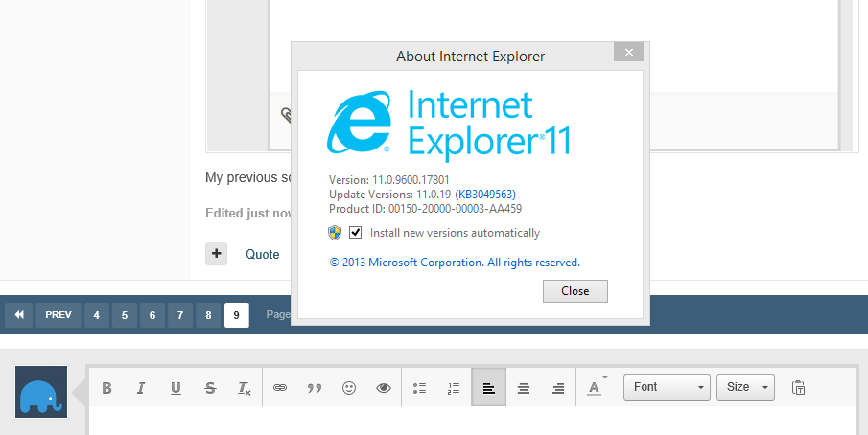Viewport: 868px width, 435px height.
Task: Insert a quote block in editor
Action: [315, 388]
